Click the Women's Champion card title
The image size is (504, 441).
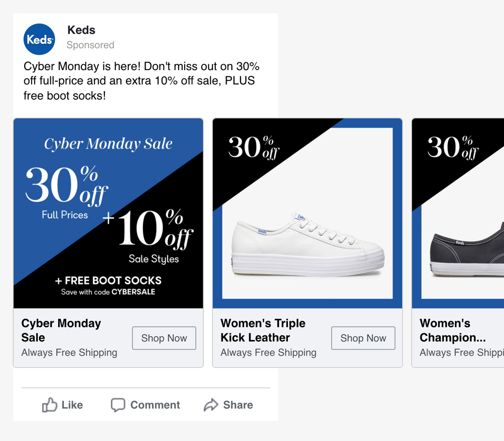[x=452, y=330]
